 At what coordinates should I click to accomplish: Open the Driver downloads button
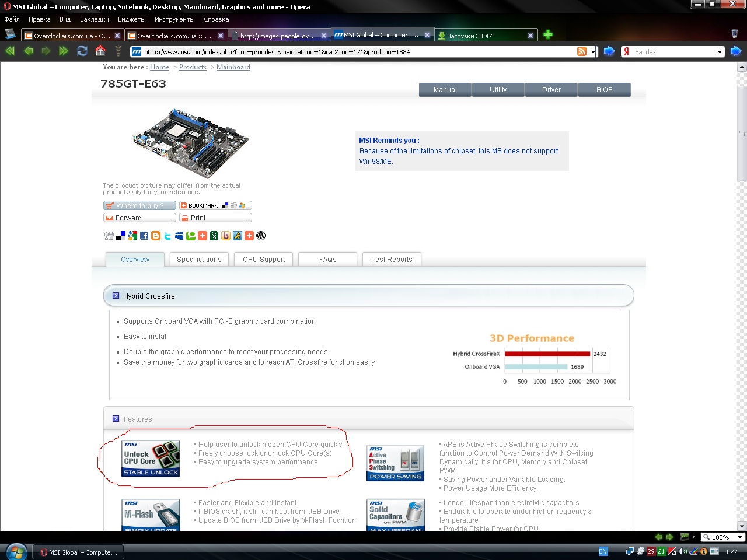551,90
